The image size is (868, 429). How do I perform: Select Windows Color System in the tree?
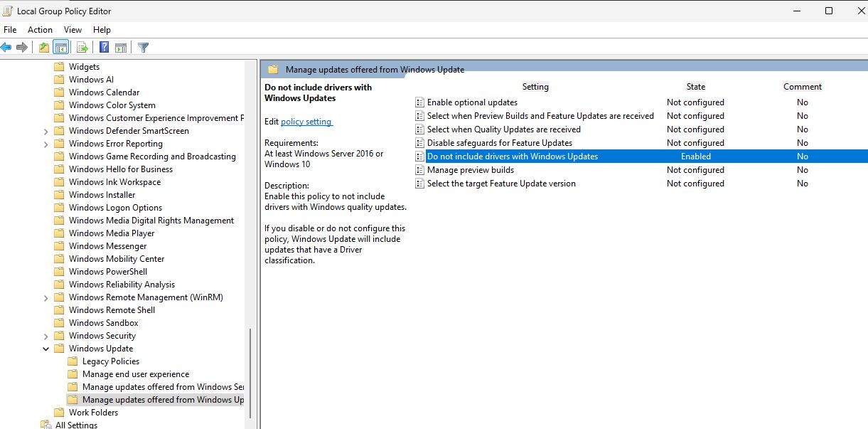click(x=112, y=105)
